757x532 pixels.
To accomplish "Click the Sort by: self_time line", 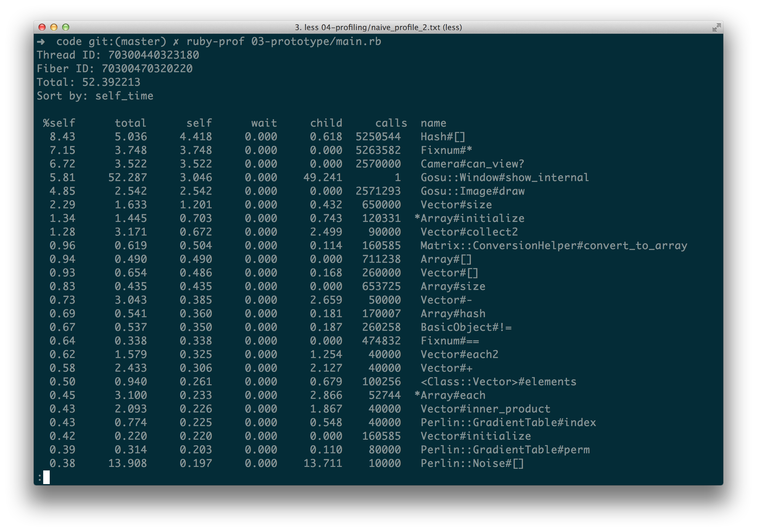I will tap(95, 96).
